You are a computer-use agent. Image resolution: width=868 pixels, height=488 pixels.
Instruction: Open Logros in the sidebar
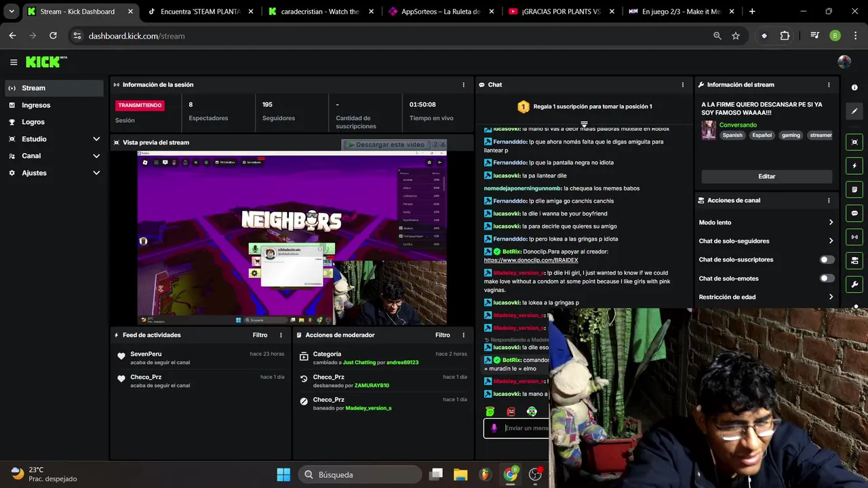(x=54, y=122)
